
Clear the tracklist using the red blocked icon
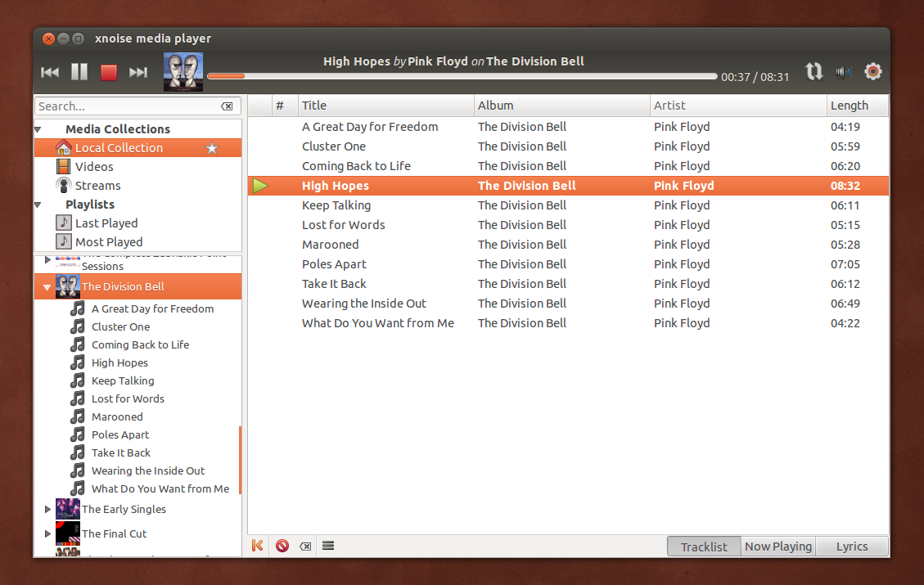point(282,545)
